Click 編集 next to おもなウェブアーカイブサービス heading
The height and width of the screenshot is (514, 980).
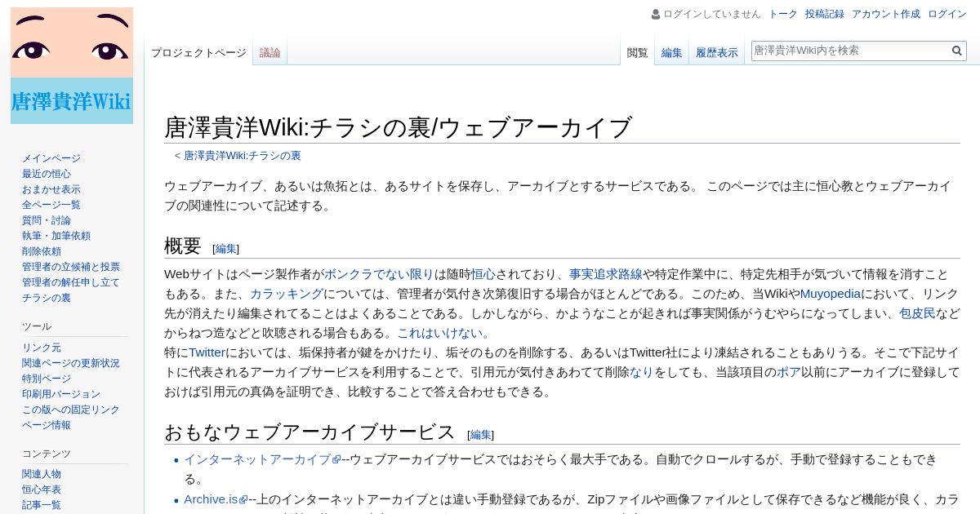click(481, 435)
